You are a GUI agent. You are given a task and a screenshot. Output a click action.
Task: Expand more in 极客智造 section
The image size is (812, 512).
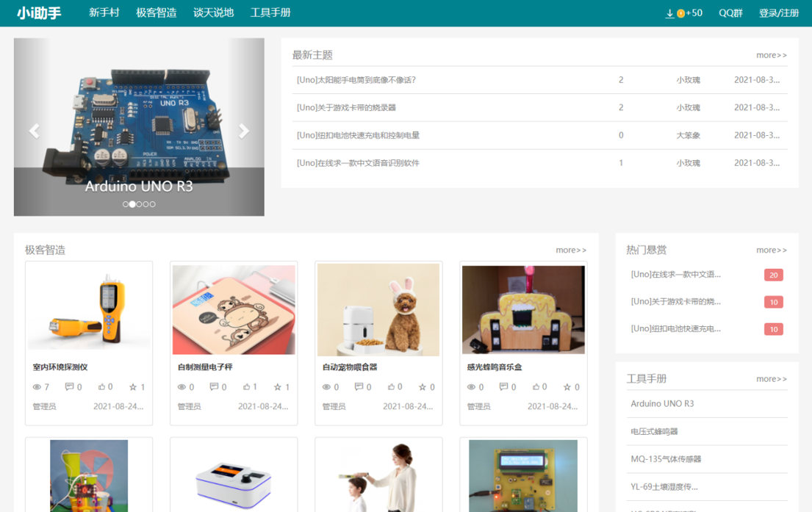coord(570,250)
